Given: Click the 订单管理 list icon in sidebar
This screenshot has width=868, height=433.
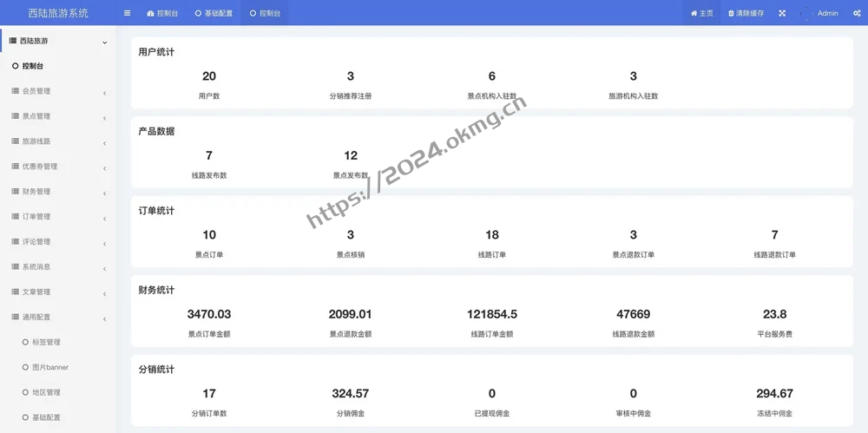Looking at the screenshot, I should coord(15,216).
